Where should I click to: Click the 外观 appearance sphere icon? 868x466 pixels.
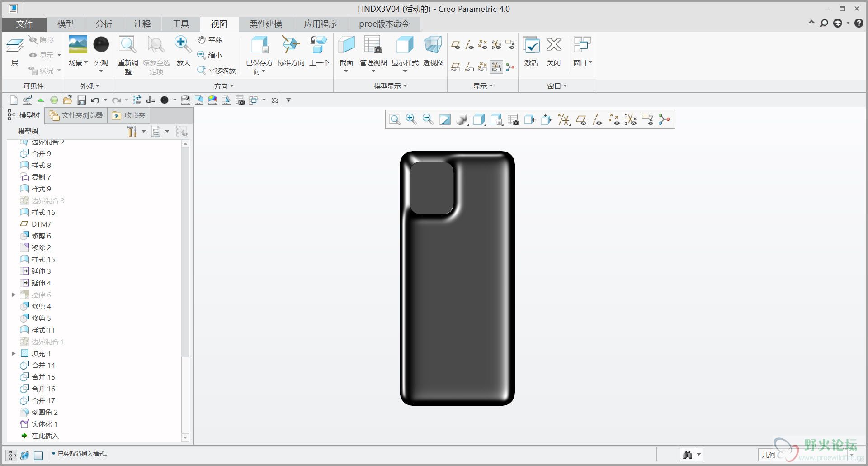pos(101,45)
